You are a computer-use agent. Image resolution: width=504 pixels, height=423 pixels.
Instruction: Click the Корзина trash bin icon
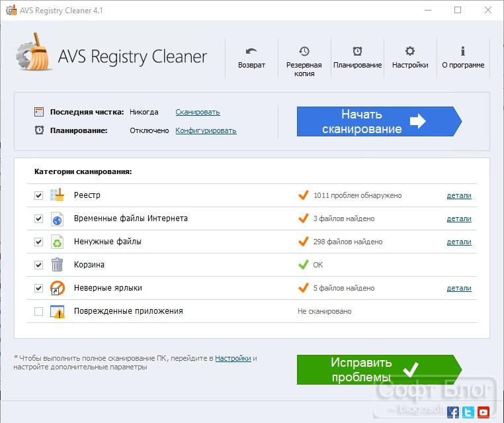pyautogui.click(x=58, y=264)
